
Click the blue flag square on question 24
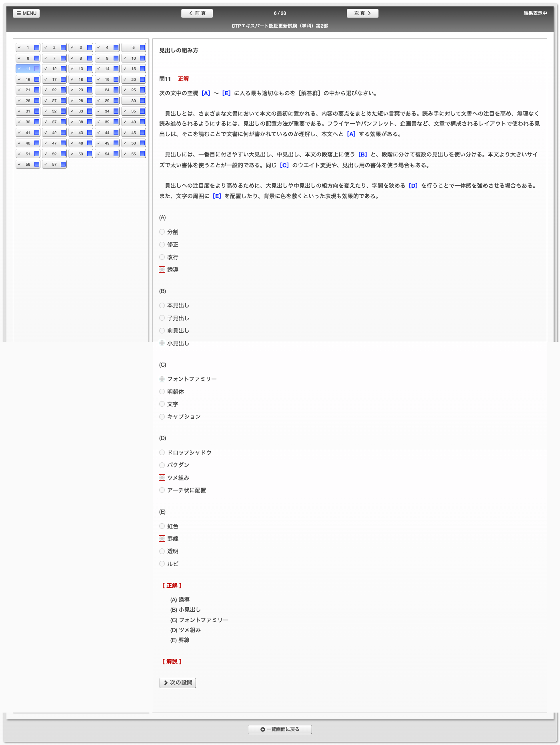(116, 90)
